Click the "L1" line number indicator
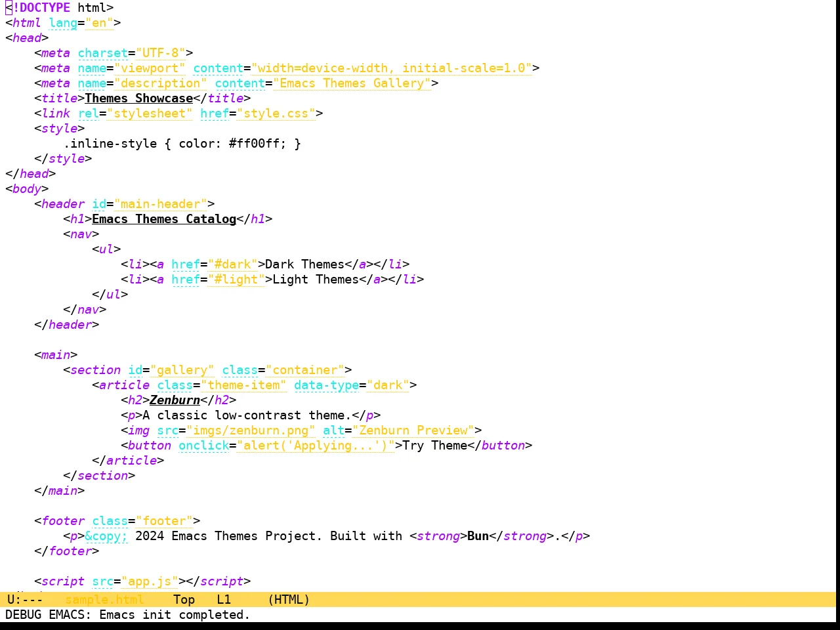Image resolution: width=840 pixels, height=630 pixels. pos(224,599)
